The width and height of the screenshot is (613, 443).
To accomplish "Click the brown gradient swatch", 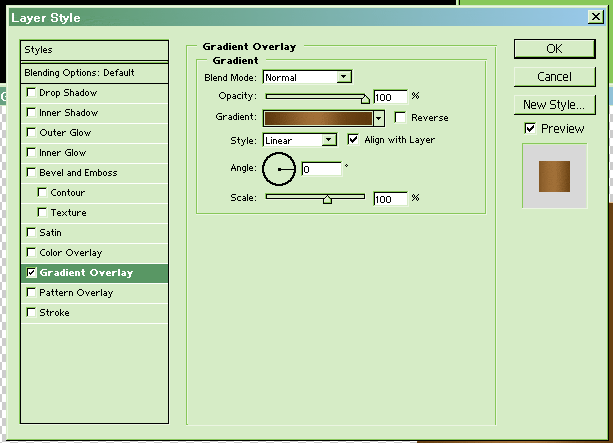I will coord(318,118).
